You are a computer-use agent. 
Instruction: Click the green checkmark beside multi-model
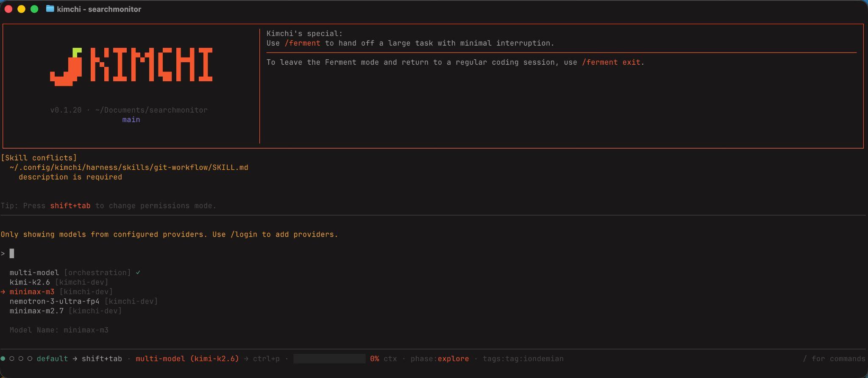(x=138, y=273)
